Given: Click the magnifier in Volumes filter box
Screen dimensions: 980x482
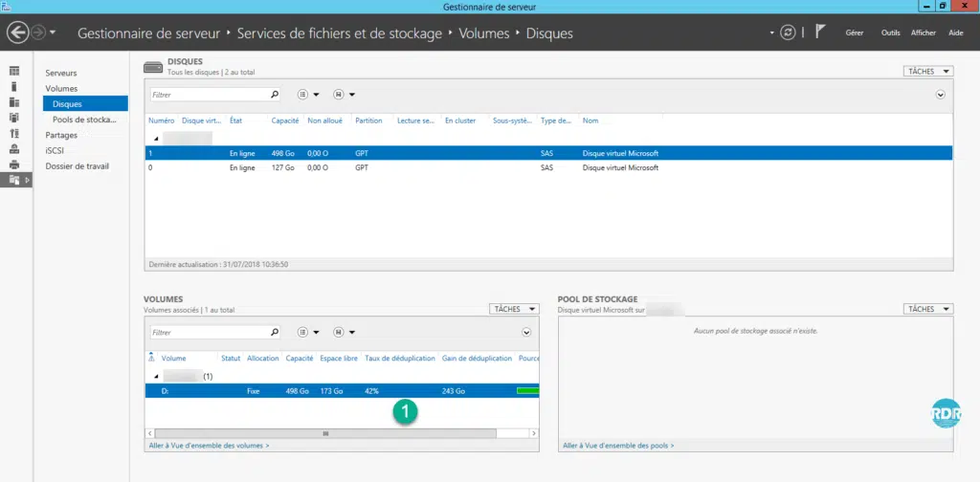Looking at the screenshot, I should 274,332.
